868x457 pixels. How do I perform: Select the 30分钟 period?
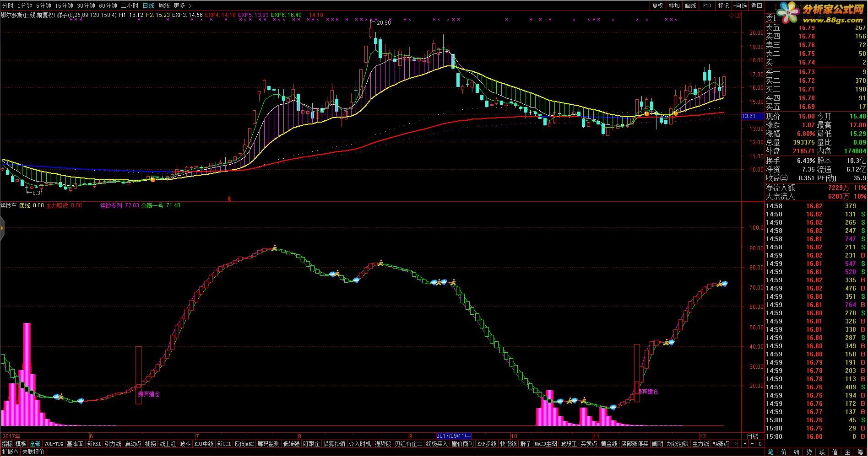86,5
